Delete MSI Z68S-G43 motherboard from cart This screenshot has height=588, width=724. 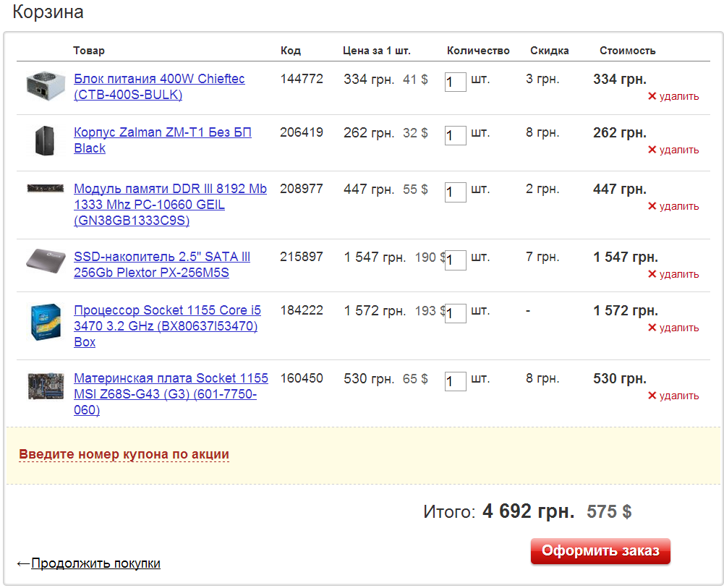pyautogui.click(x=673, y=396)
